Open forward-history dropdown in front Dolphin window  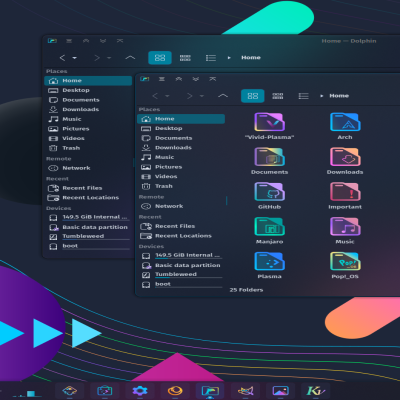tap(202, 96)
